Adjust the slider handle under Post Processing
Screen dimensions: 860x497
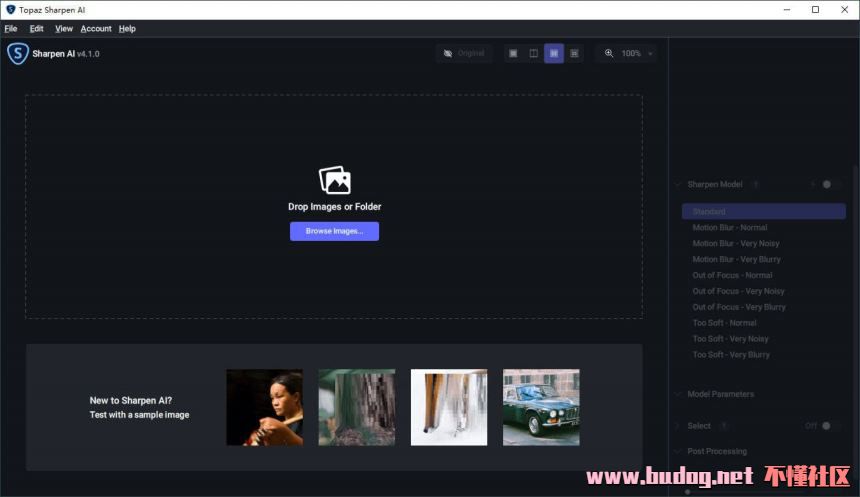pos(687,492)
